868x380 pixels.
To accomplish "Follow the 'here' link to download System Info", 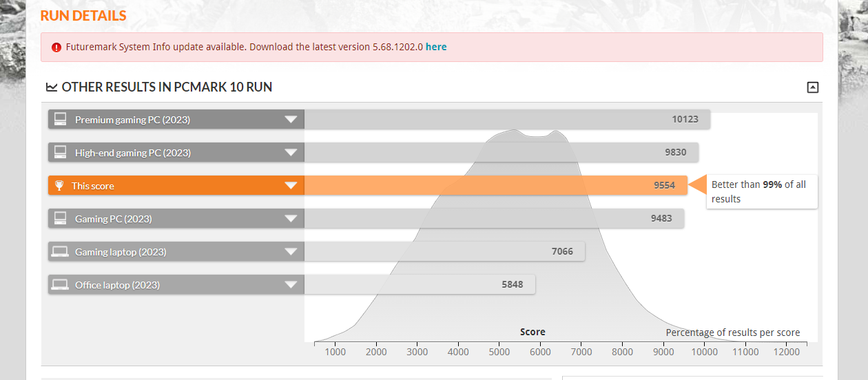I will pyautogui.click(x=436, y=47).
